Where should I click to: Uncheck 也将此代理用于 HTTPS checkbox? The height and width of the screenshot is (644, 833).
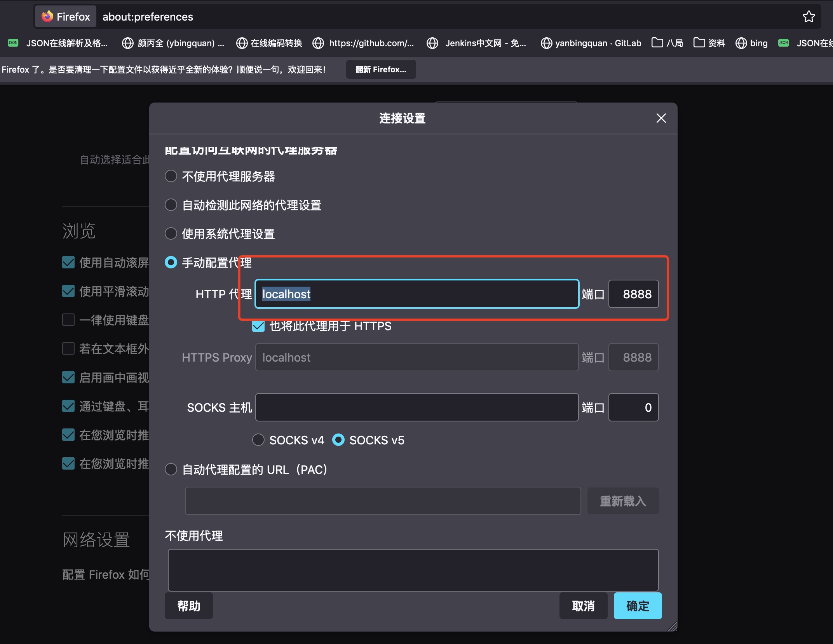(x=258, y=326)
